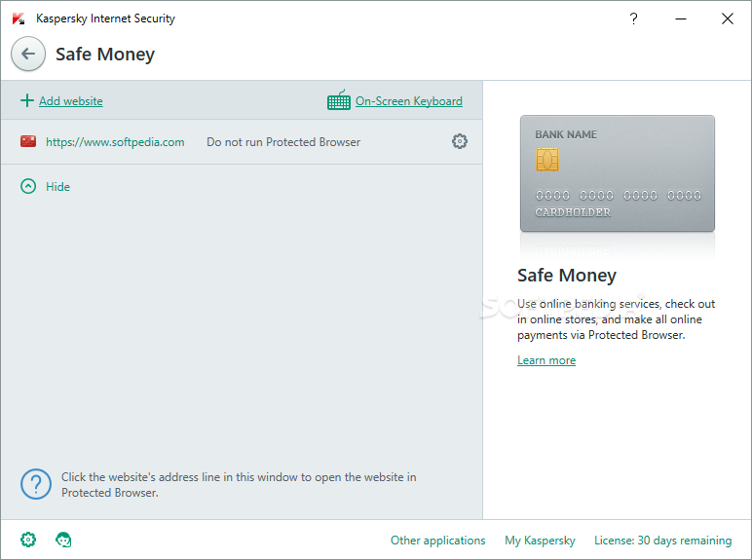The height and width of the screenshot is (560, 752).
Task: Follow the Learn more link
Action: [546, 360]
